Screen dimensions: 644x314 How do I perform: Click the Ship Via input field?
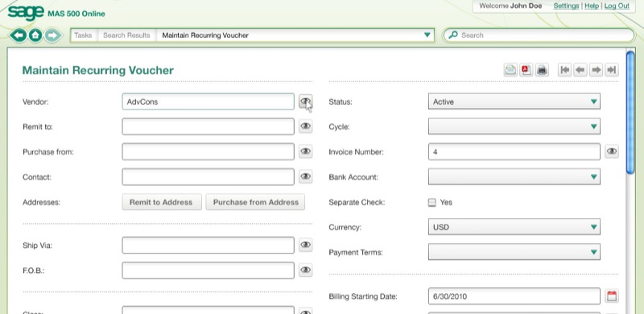pos(208,245)
